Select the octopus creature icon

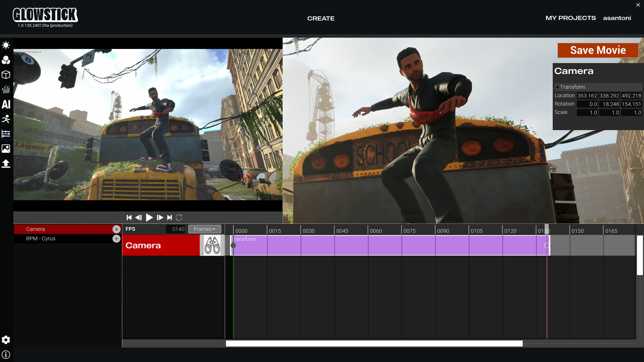(x=6, y=89)
